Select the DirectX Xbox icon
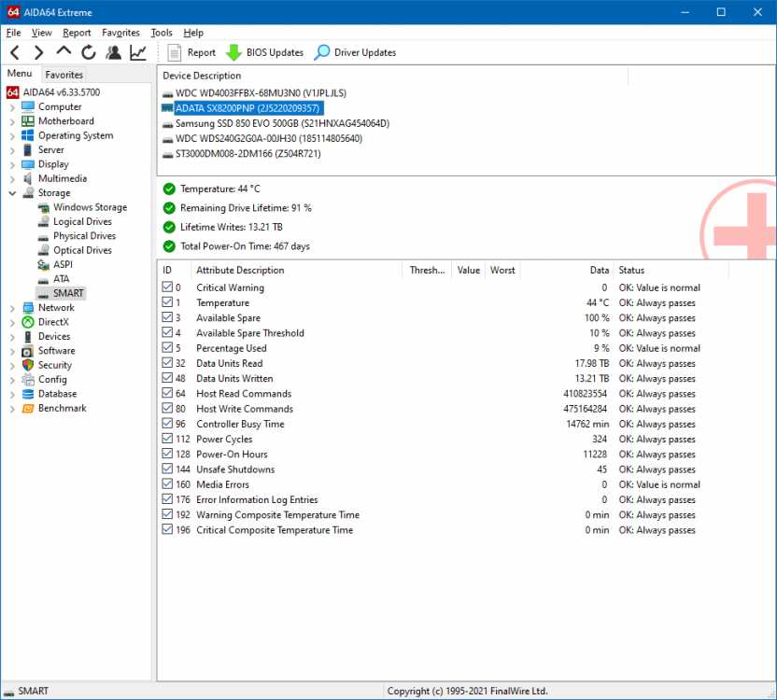The width and height of the screenshot is (777, 700). 28,322
